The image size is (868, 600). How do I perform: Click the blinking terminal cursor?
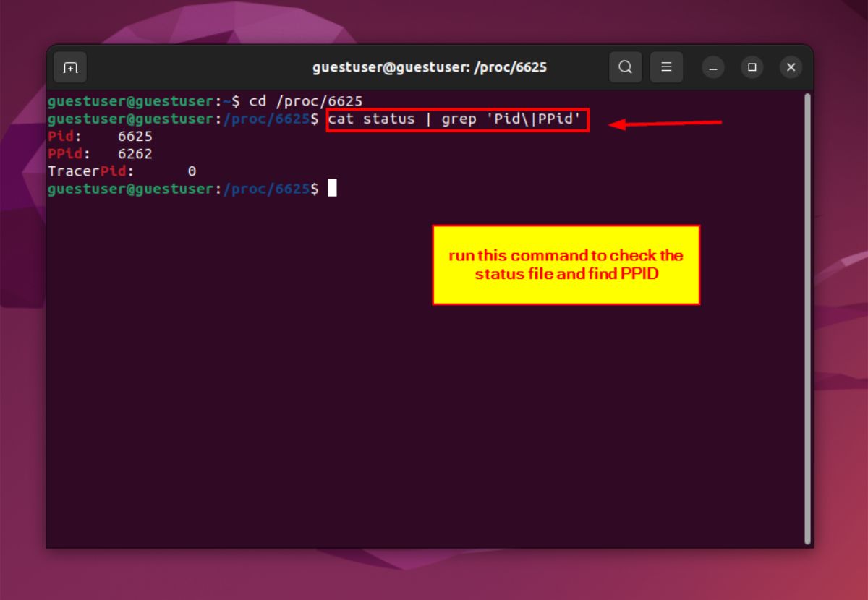coord(332,188)
